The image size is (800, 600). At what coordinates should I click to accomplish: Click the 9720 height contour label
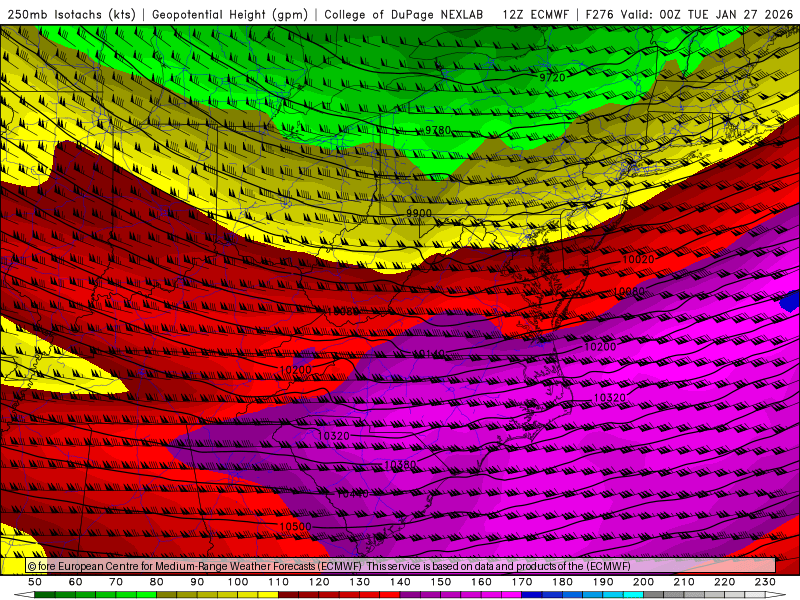(x=553, y=78)
